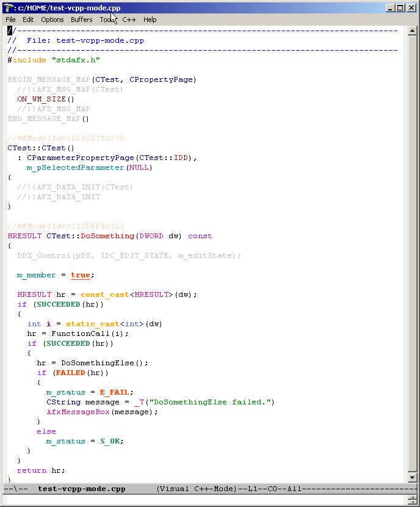Place cursor on the #include "stdafx.h" line
This screenshot has width=420, height=507.
[x=54, y=60]
